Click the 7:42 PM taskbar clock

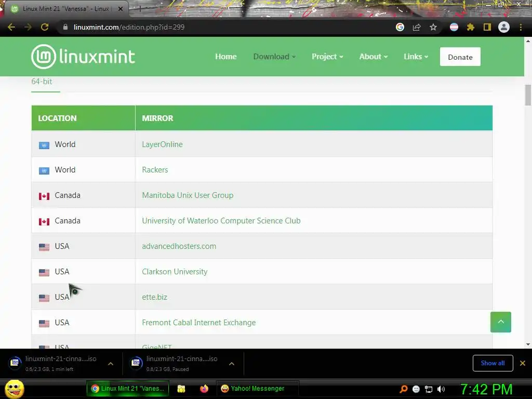point(486,389)
